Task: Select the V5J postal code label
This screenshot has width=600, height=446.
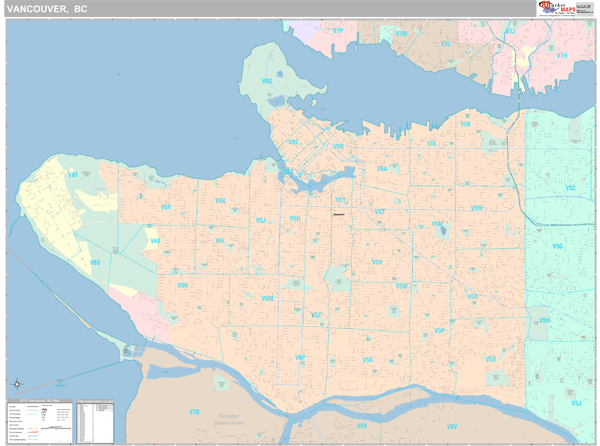Action: tap(575, 403)
